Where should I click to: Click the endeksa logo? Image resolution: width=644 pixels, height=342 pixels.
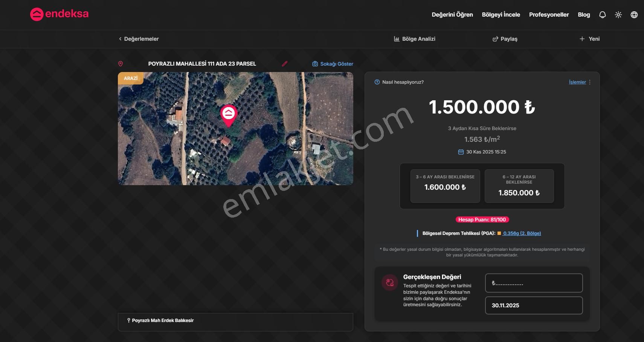coord(60,14)
